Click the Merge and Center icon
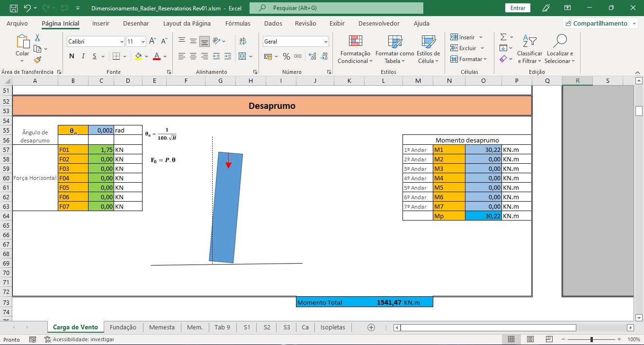 click(242, 56)
